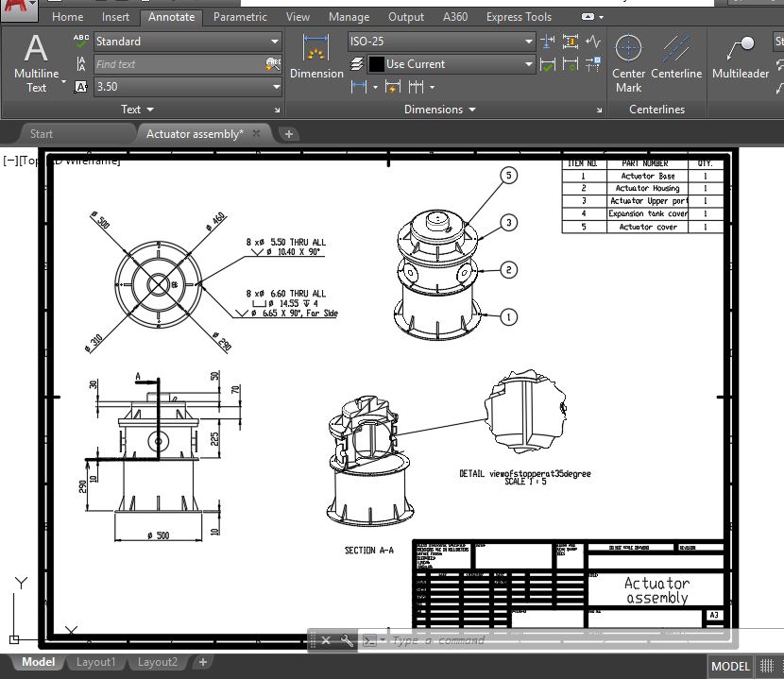This screenshot has height=679, width=784.
Task: Toggle MODEL space status button
Action: (x=730, y=666)
